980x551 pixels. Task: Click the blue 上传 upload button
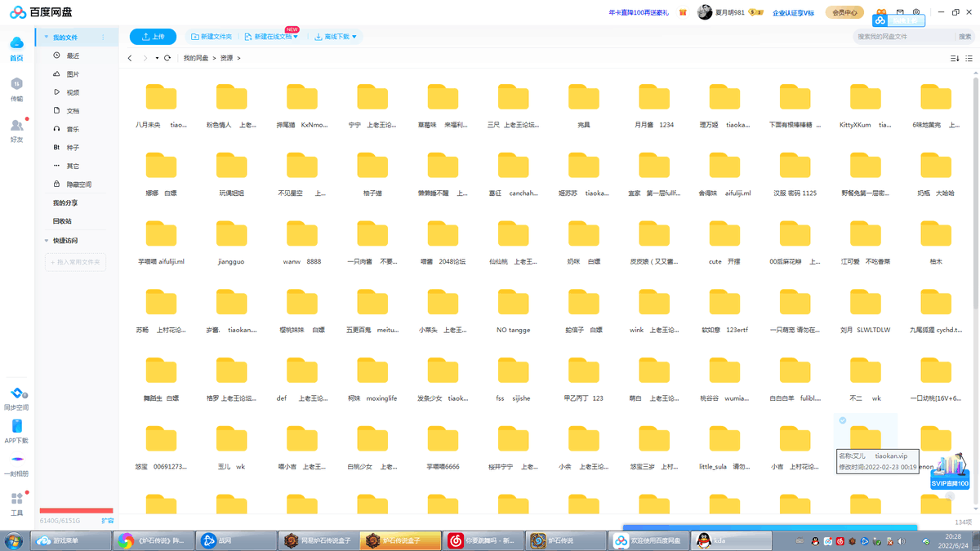[x=153, y=37]
